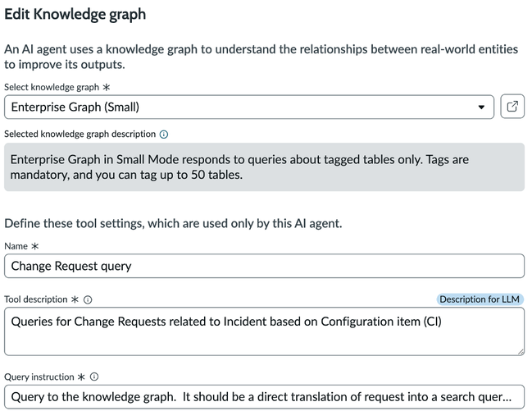532x411 pixels.
Task: Click the gray knowledge graph description box
Action: click(264, 167)
